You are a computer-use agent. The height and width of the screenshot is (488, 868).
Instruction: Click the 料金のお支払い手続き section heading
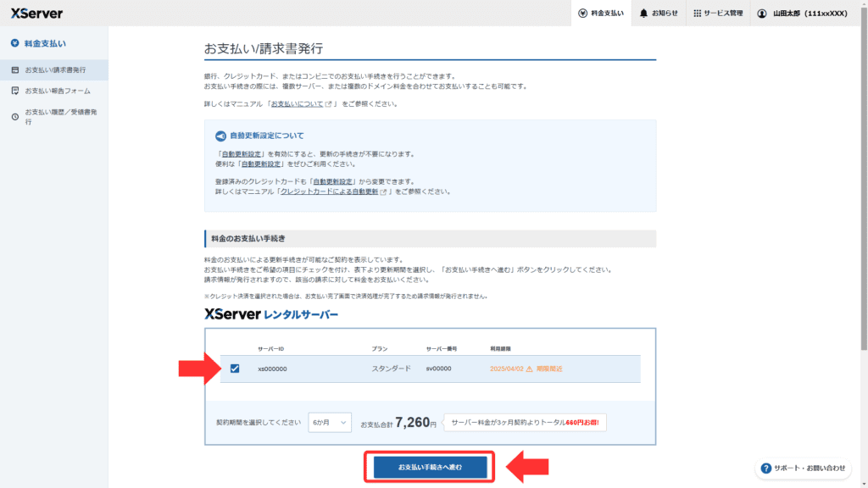248,239
